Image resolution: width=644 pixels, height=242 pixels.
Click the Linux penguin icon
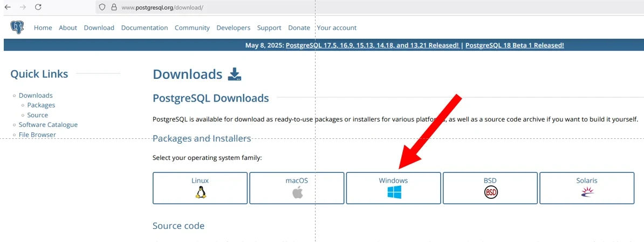click(x=200, y=192)
